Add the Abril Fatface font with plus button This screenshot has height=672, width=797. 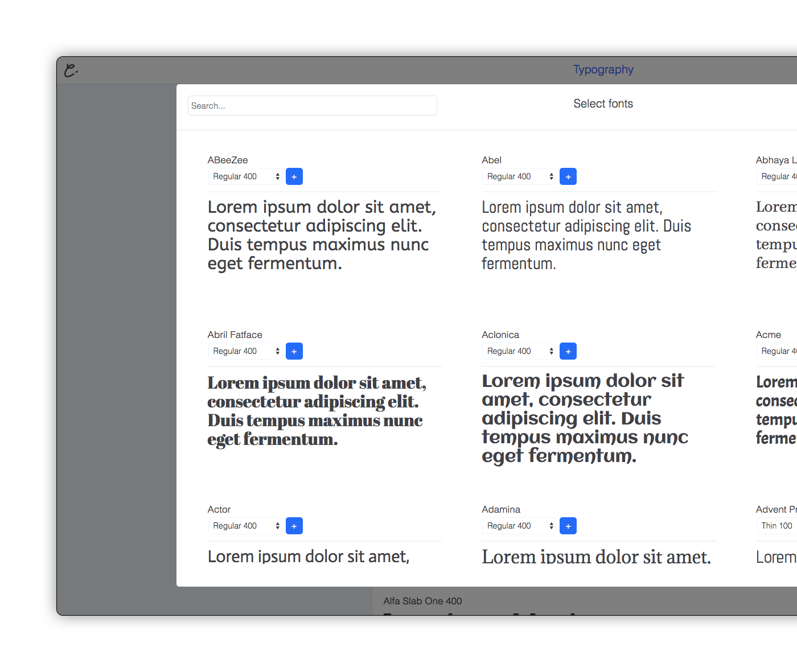[294, 351]
